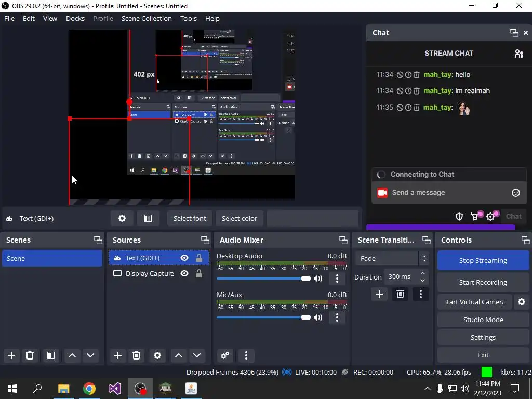Move source up arrow in Sources dock
The width and height of the screenshot is (532, 399).
point(179,355)
